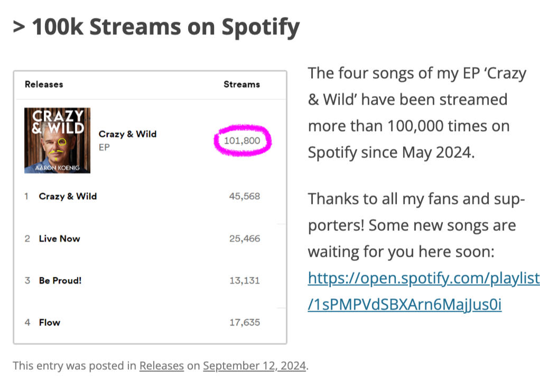
Task: Open the Releases category link
Action: click(x=162, y=366)
